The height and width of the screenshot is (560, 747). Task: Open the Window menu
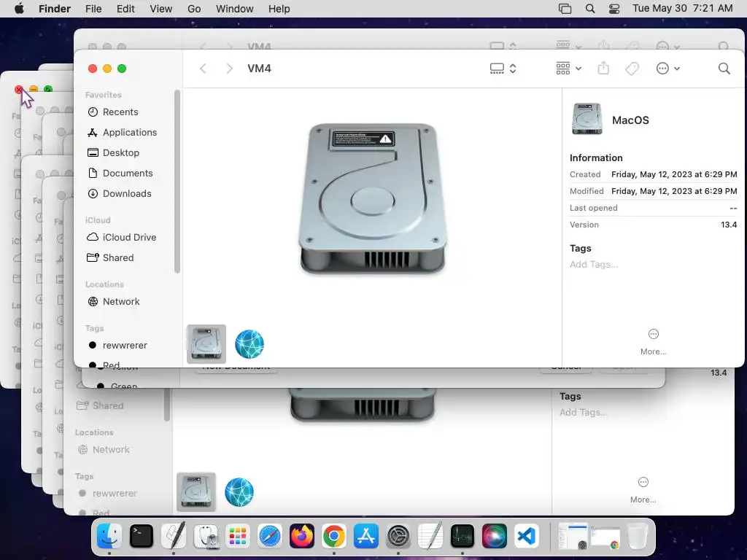click(234, 9)
